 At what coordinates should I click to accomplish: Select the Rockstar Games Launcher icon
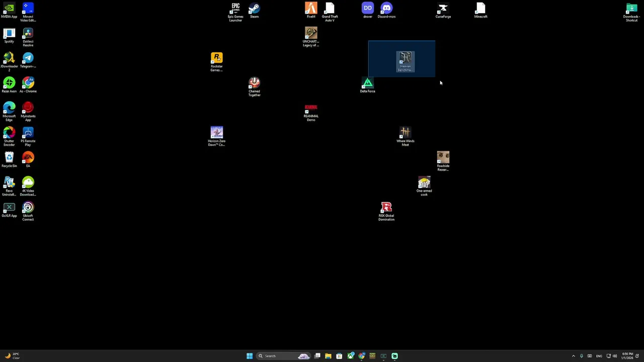(217, 62)
